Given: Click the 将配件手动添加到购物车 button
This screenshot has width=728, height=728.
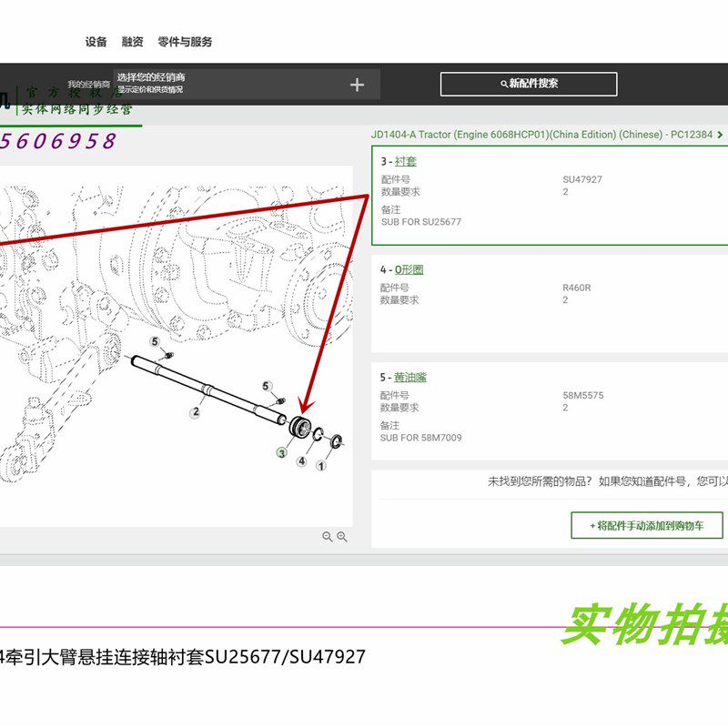Looking at the screenshot, I should [647, 526].
